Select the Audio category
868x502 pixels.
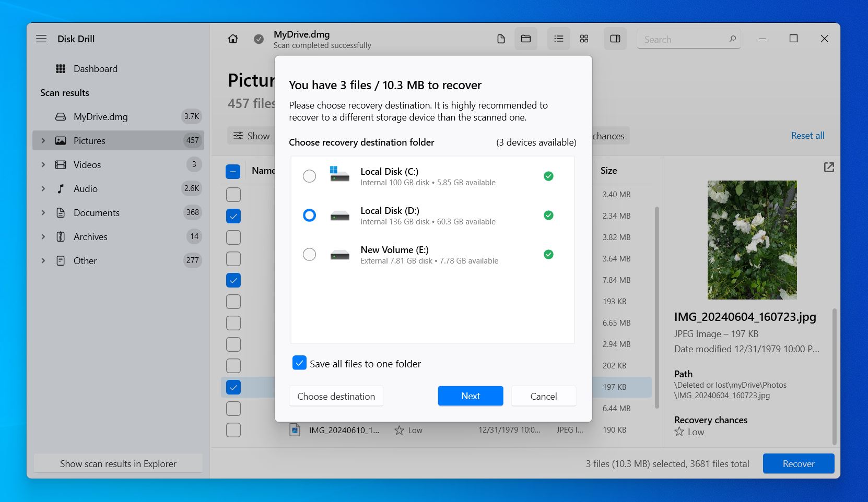(118, 188)
